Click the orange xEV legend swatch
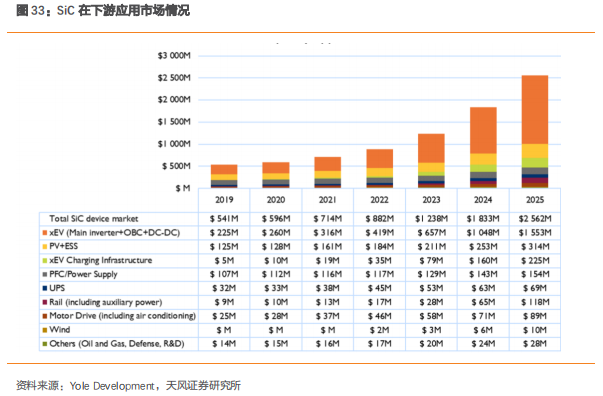 (x=45, y=233)
